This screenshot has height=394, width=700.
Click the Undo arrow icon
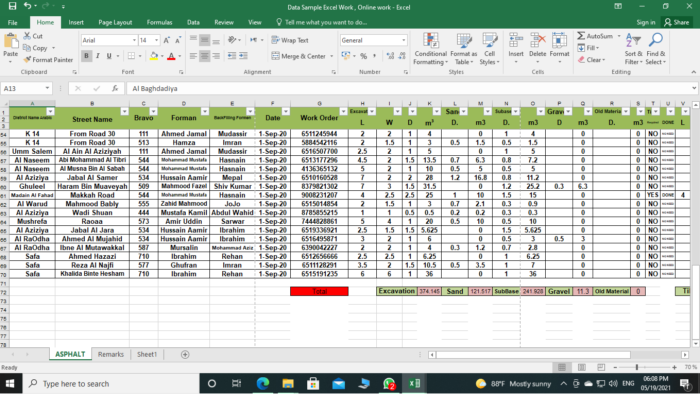pos(28,6)
